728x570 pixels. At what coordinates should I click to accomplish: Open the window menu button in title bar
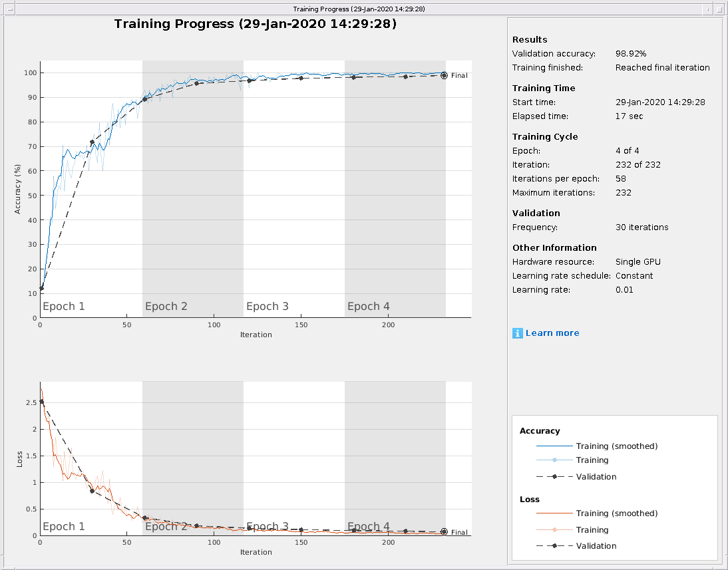pos(9,9)
